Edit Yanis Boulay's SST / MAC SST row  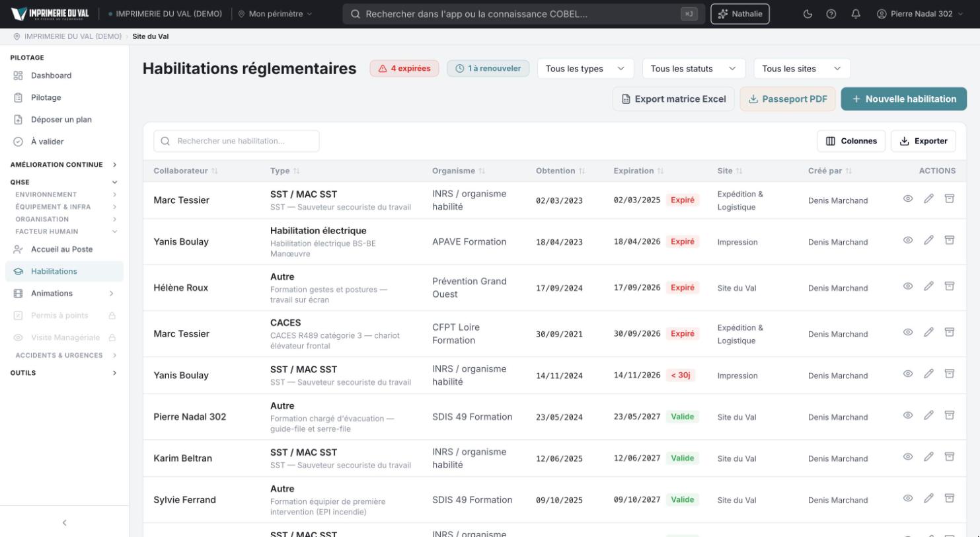click(x=928, y=374)
